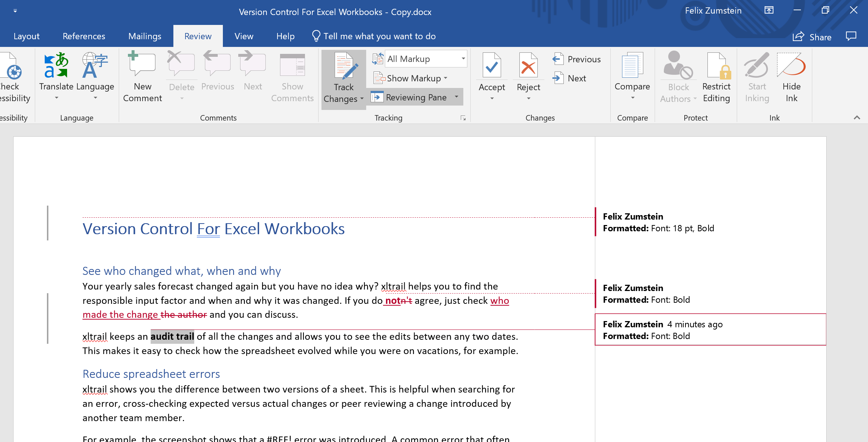Viewport: 868px width, 442px height.
Task: Click the Translate icon
Action: (x=56, y=66)
